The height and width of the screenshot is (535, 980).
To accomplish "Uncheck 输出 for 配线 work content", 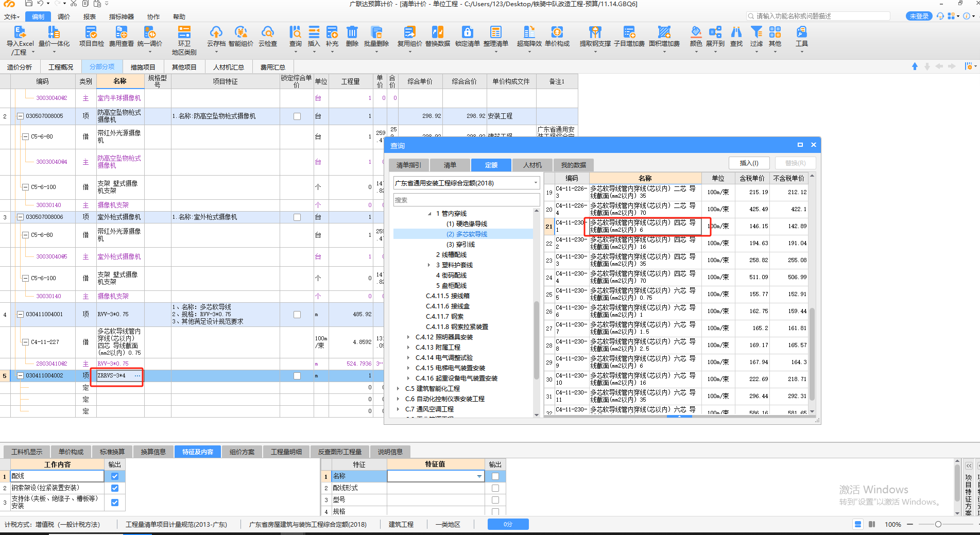I will click(115, 476).
